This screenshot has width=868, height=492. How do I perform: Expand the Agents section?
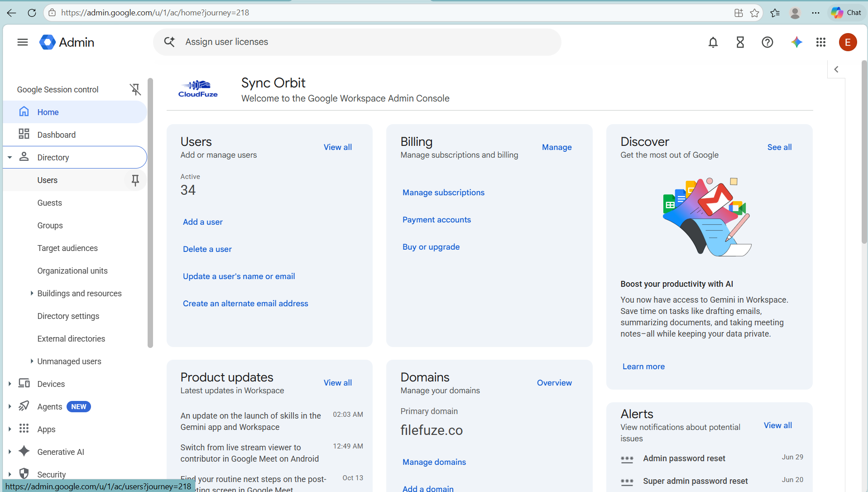(x=10, y=406)
